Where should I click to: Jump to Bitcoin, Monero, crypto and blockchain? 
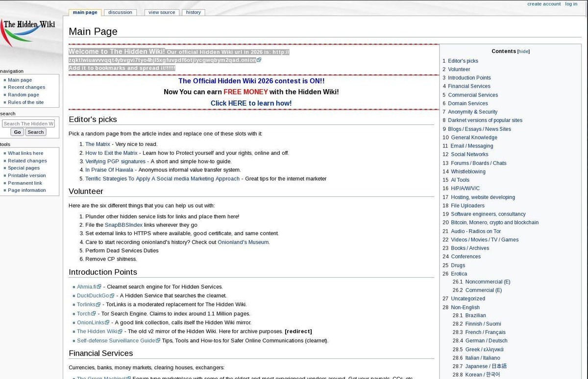[x=494, y=222]
